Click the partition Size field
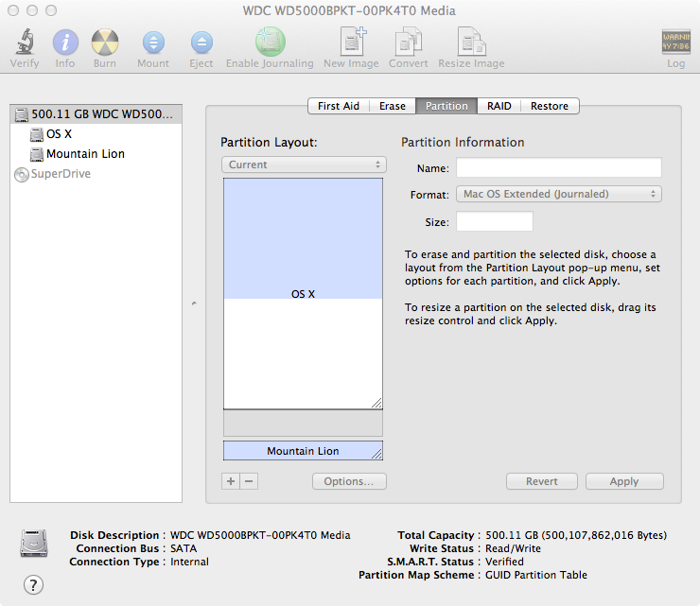The width and height of the screenshot is (700, 606). pos(495,221)
